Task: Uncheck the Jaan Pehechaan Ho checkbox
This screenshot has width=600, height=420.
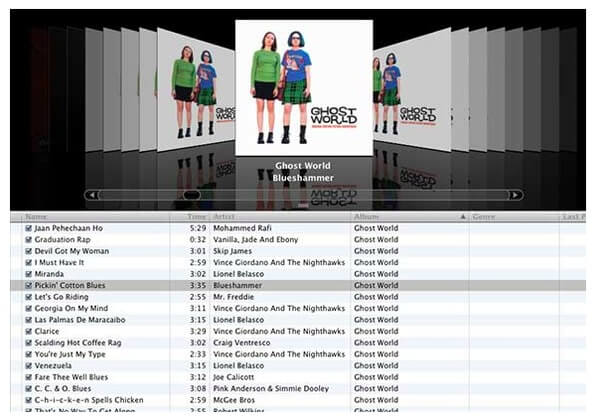Action: coord(28,228)
